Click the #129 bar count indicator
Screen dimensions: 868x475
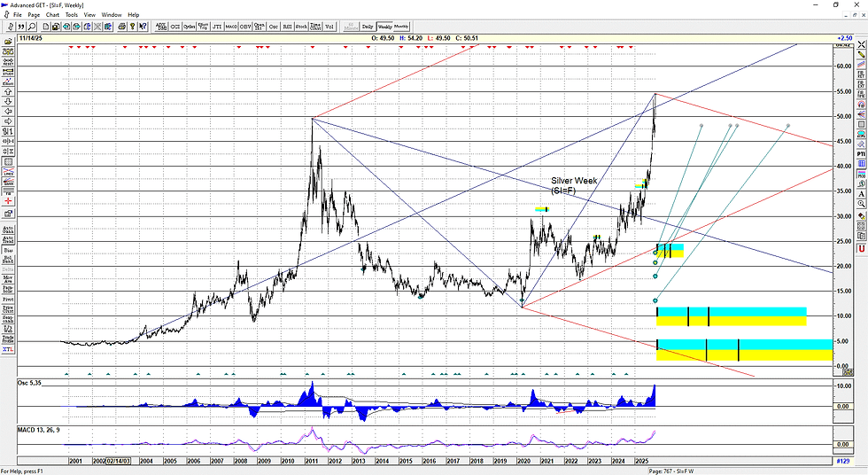pyautogui.click(x=842, y=461)
